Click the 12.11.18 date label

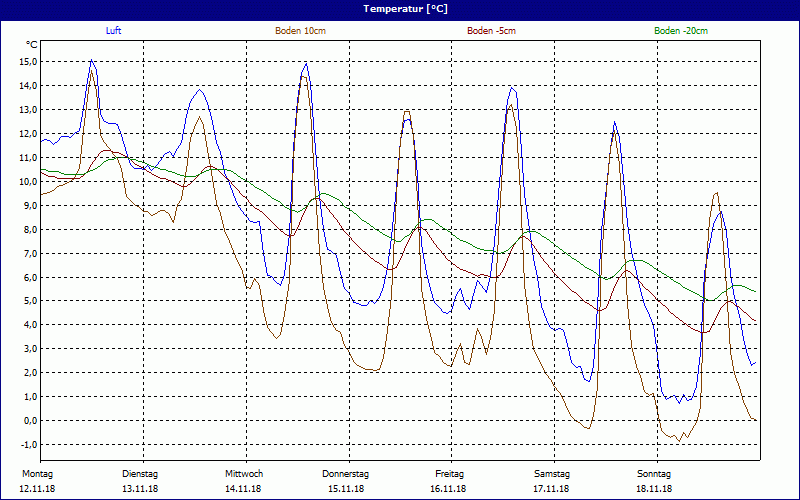click(x=37, y=489)
